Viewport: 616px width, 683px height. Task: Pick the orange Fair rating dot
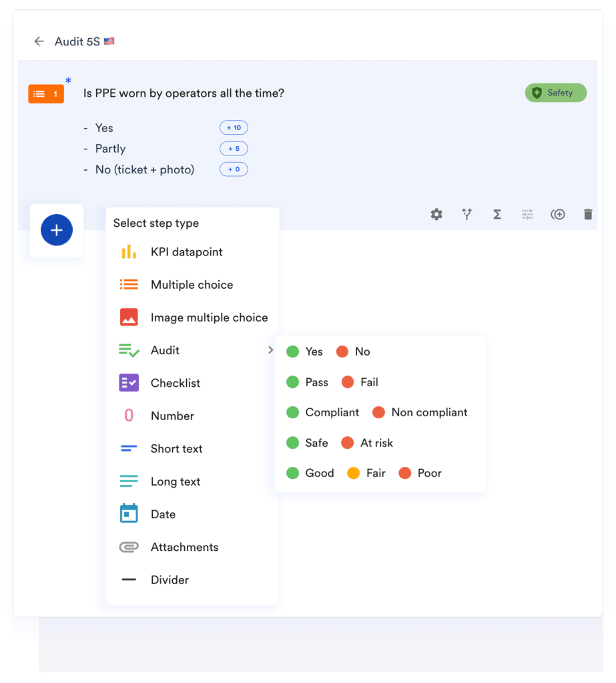354,473
